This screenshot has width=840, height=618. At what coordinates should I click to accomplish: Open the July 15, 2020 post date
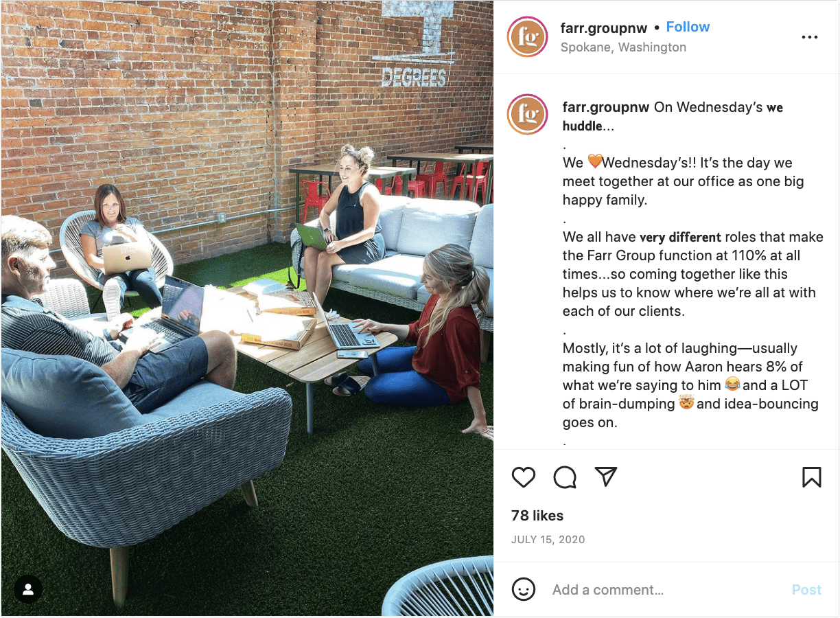pos(548,540)
